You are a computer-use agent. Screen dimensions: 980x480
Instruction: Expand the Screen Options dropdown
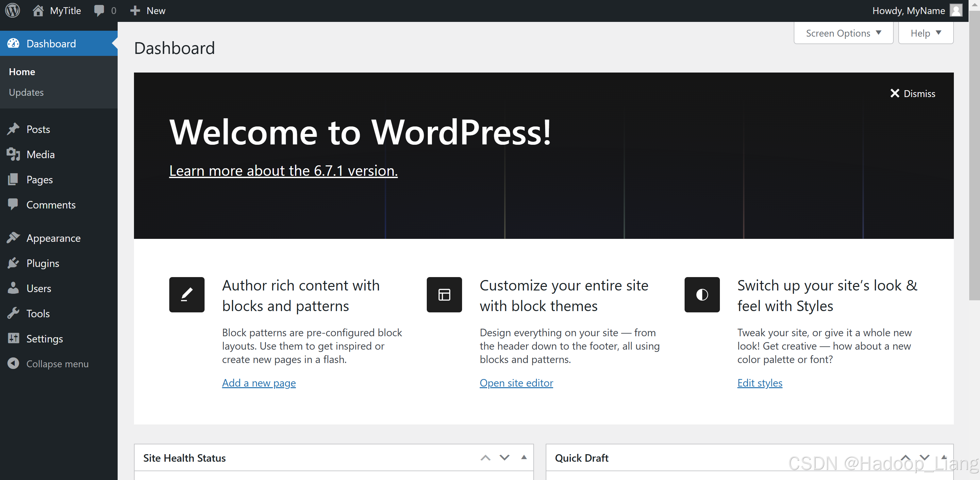point(843,33)
